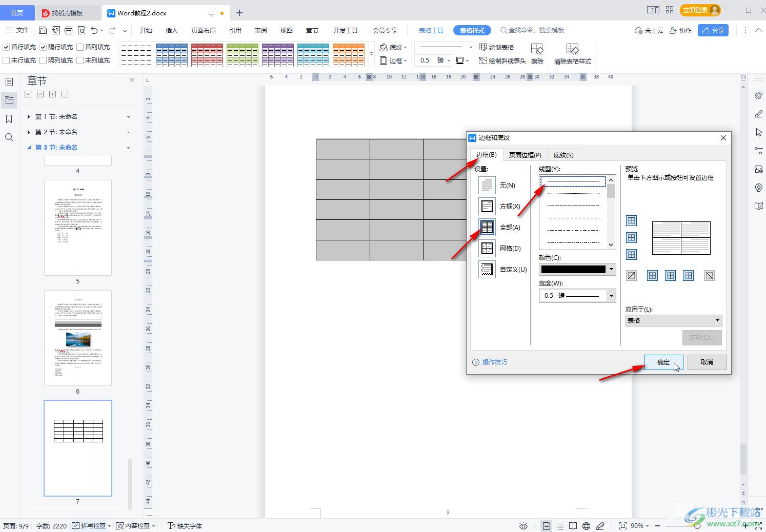Click the web layout view status icon
The image size is (766, 532).
pos(586,526)
